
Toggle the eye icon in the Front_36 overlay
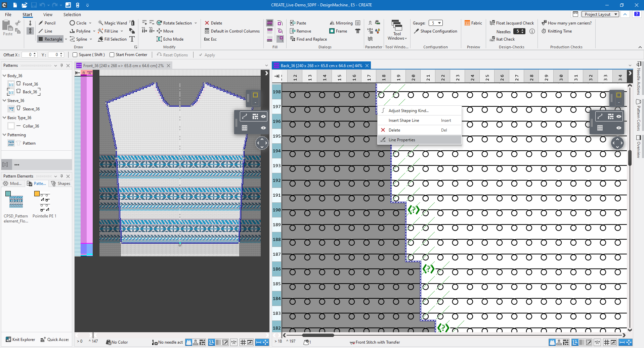tap(263, 116)
